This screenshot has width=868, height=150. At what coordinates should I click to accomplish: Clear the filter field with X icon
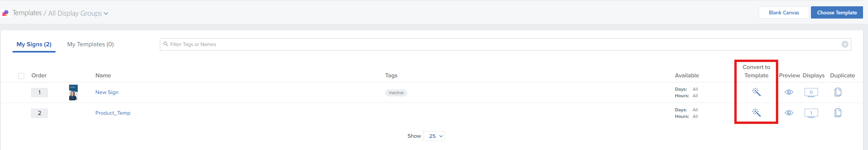[845, 44]
